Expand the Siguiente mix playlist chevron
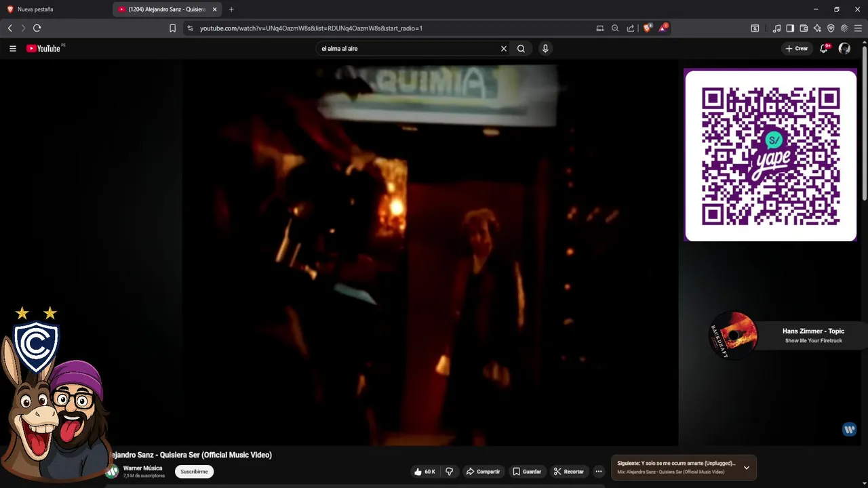Image resolution: width=868 pixels, height=488 pixels. point(747,468)
